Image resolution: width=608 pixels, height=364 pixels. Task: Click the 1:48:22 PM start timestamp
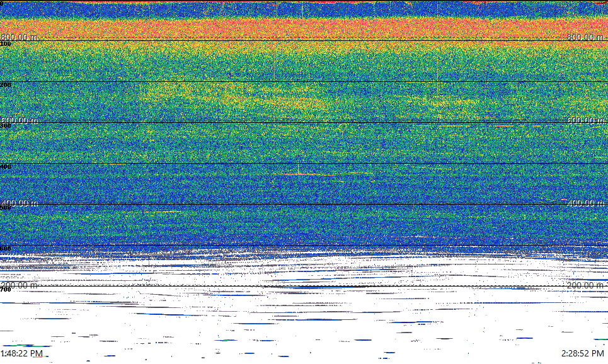(x=21, y=353)
